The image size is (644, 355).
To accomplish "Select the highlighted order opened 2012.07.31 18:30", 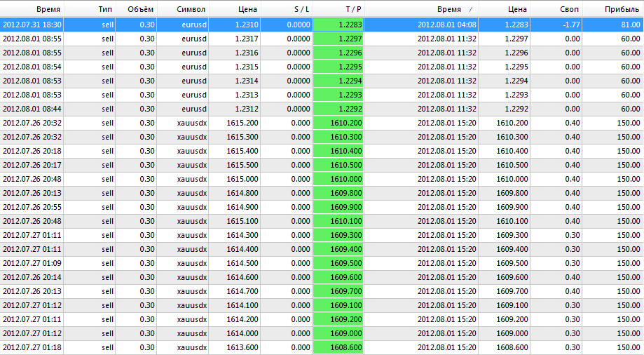I will click(x=322, y=25).
